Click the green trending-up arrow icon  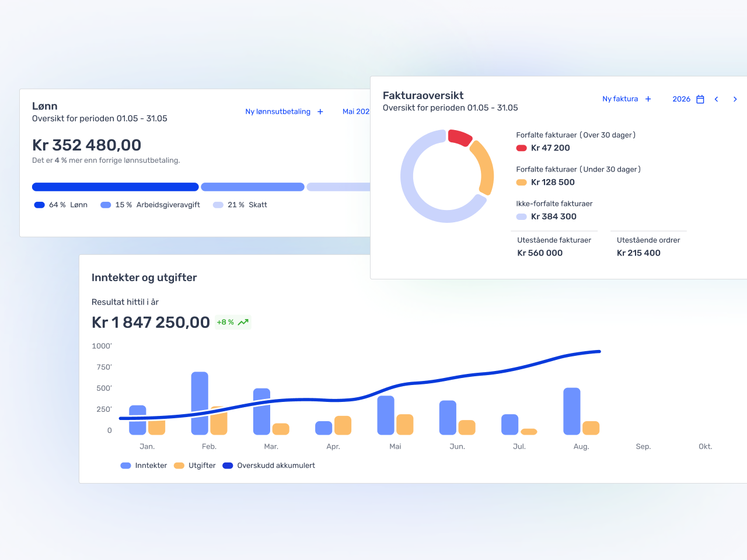[243, 323]
